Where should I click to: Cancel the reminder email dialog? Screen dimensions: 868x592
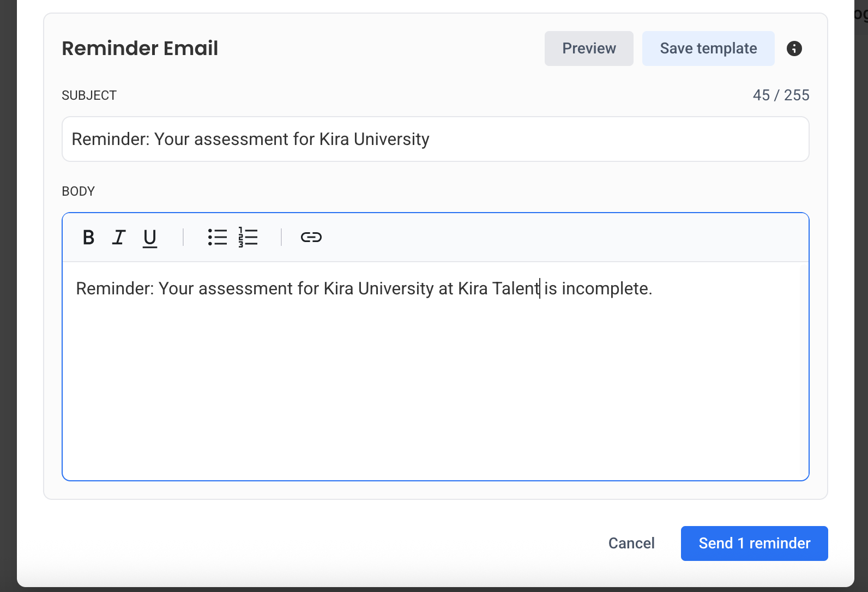click(x=631, y=543)
